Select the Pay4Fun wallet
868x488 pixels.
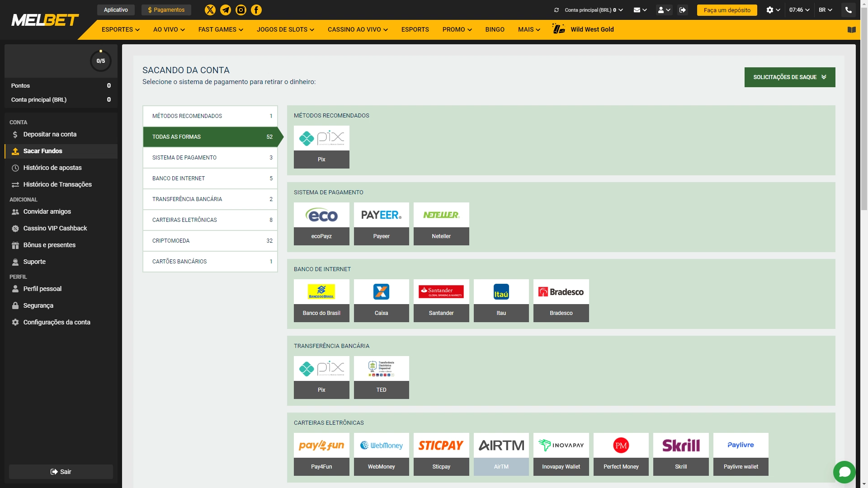[321, 454]
